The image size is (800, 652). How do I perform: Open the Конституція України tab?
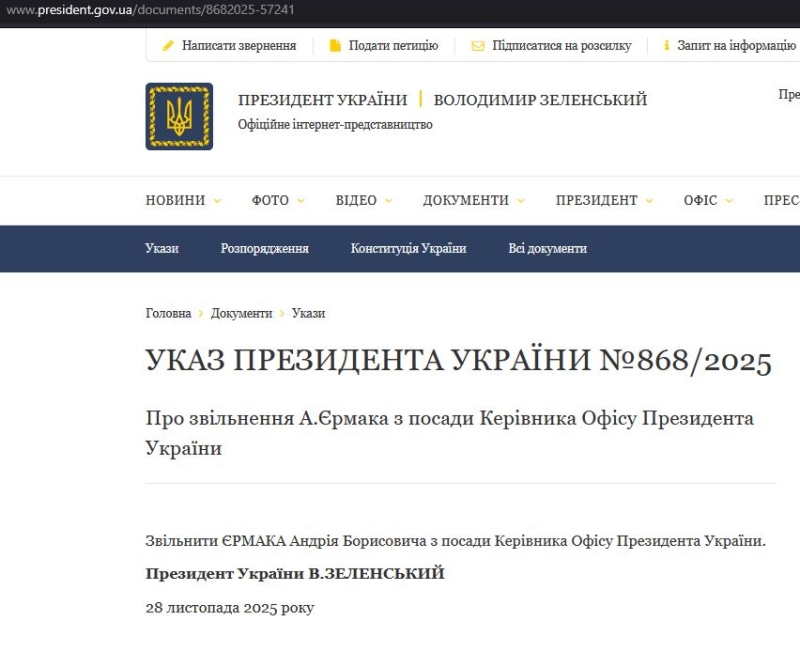click(x=408, y=248)
